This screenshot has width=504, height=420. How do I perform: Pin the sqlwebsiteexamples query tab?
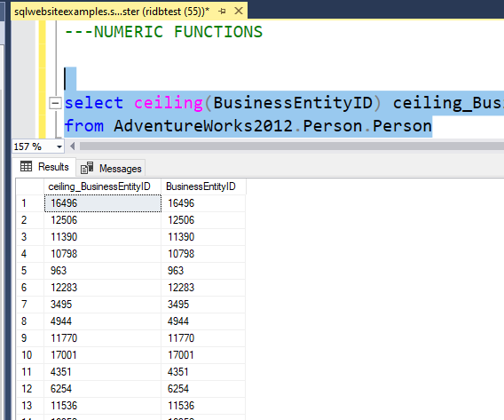(x=222, y=12)
